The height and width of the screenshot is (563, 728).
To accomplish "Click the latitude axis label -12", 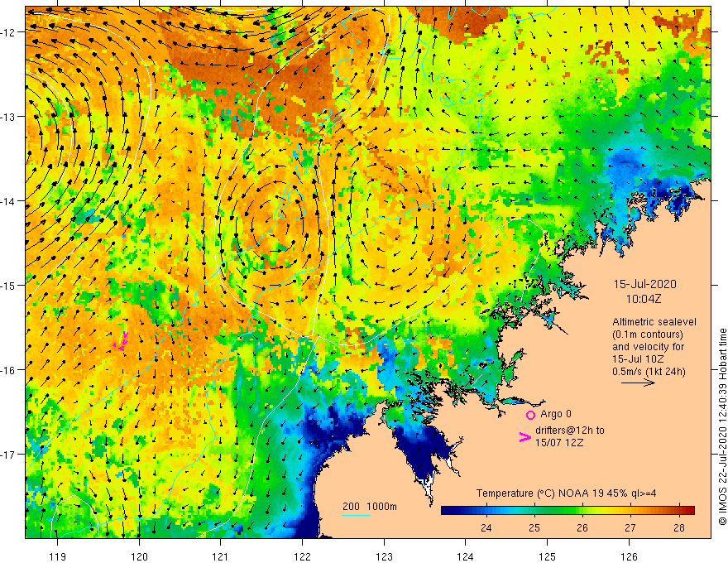I will 9,32.
